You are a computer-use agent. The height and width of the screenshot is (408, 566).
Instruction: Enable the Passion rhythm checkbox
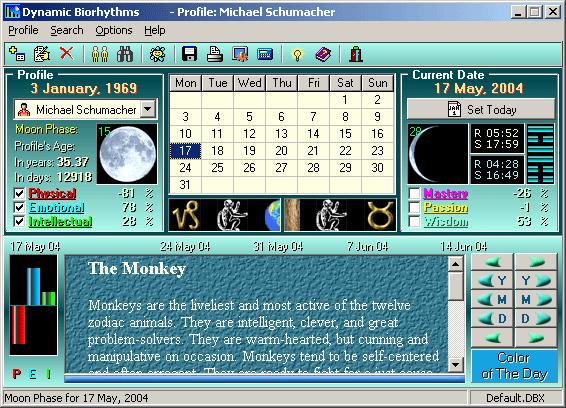(x=414, y=207)
